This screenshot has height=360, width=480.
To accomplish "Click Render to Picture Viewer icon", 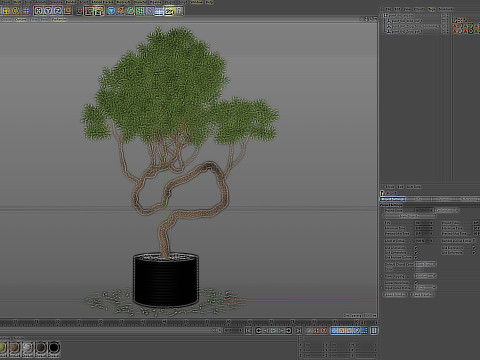I will (89, 11).
